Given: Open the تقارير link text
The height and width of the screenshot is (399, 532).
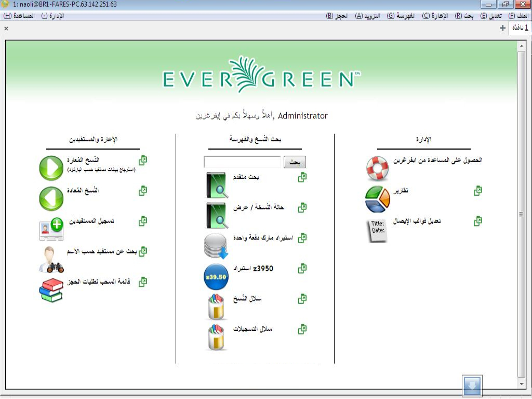Looking at the screenshot, I should coord(401,191).
